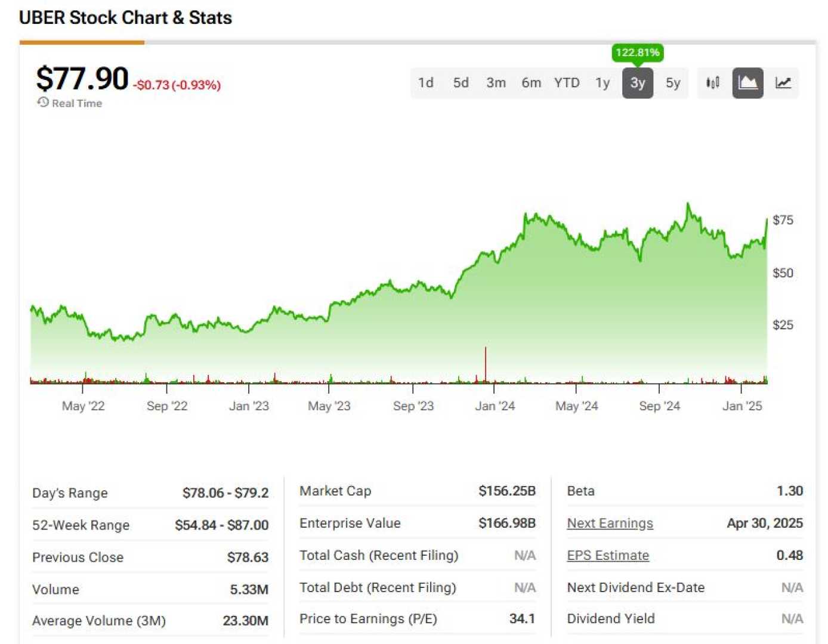Click the $50 price axis label
828x644 pixels.
pyautogui.click(x=783, y=273)
